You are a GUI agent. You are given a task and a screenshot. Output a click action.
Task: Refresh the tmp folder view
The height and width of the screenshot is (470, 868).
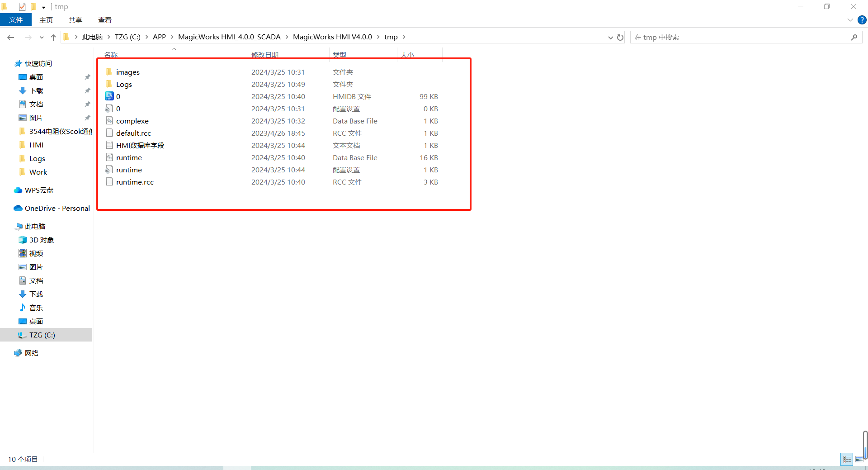click(620, 37)
